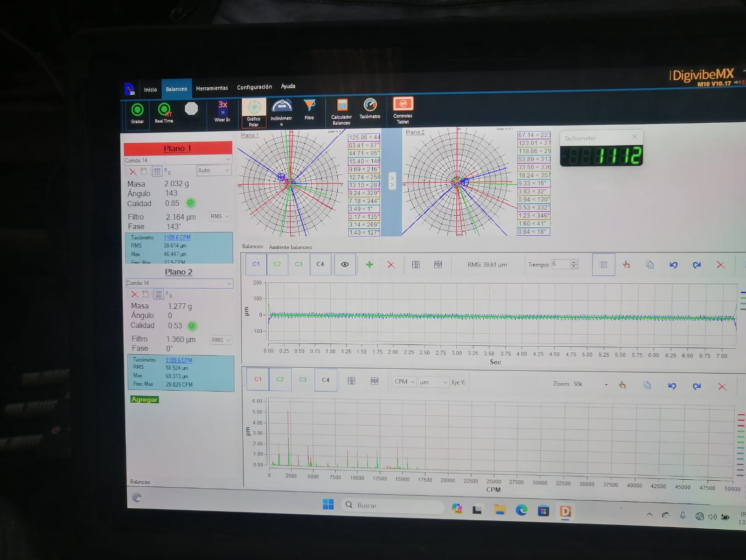Toggle channel C4 in the time waveform toolbar
Image resolution: width=746 pixels, height=560 pixels.
(320, 264)
